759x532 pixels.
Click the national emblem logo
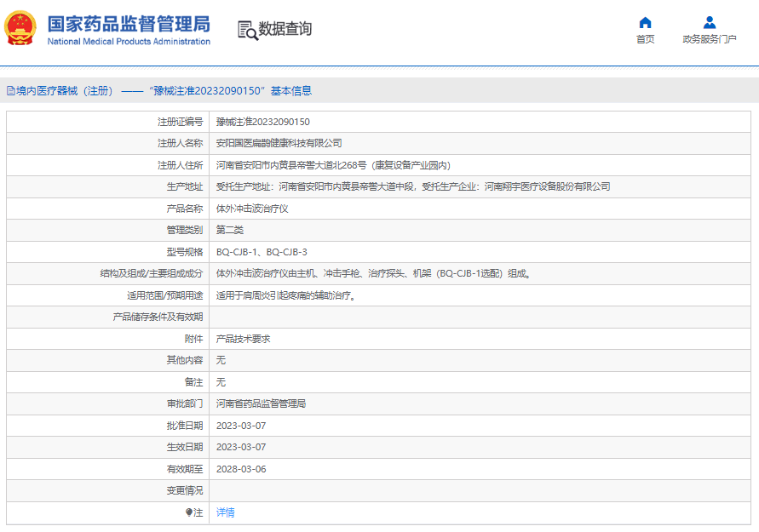[20, 29]
